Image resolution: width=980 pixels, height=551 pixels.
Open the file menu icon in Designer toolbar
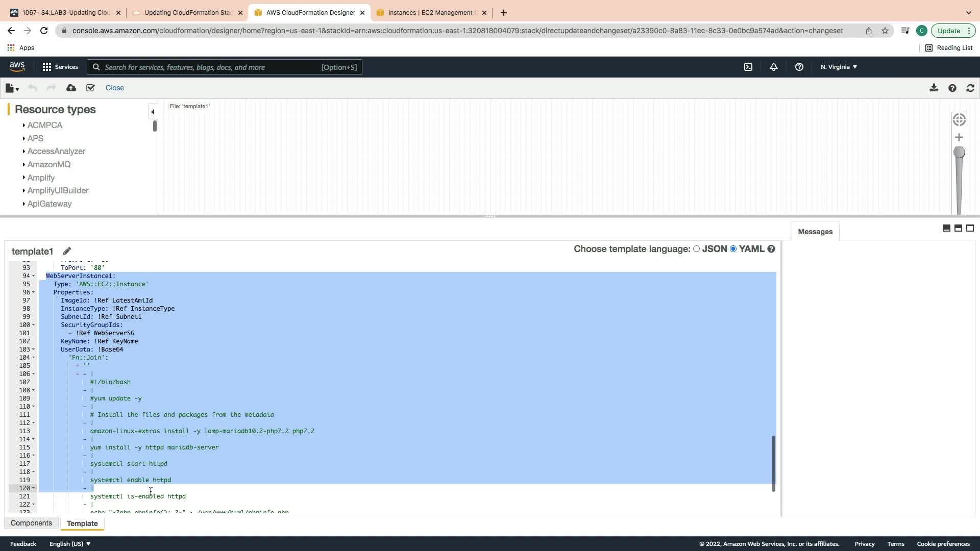(x=12, y=88)
